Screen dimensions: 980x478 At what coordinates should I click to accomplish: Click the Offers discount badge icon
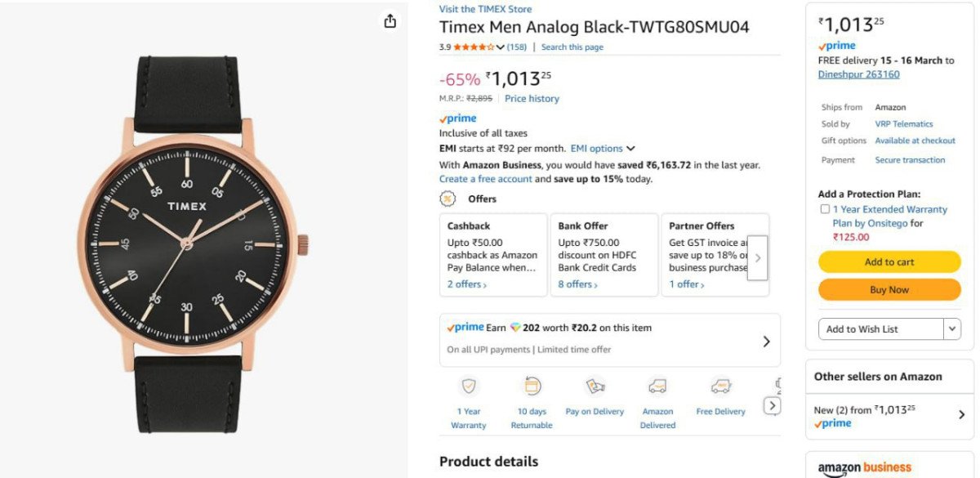click(448, 199)
